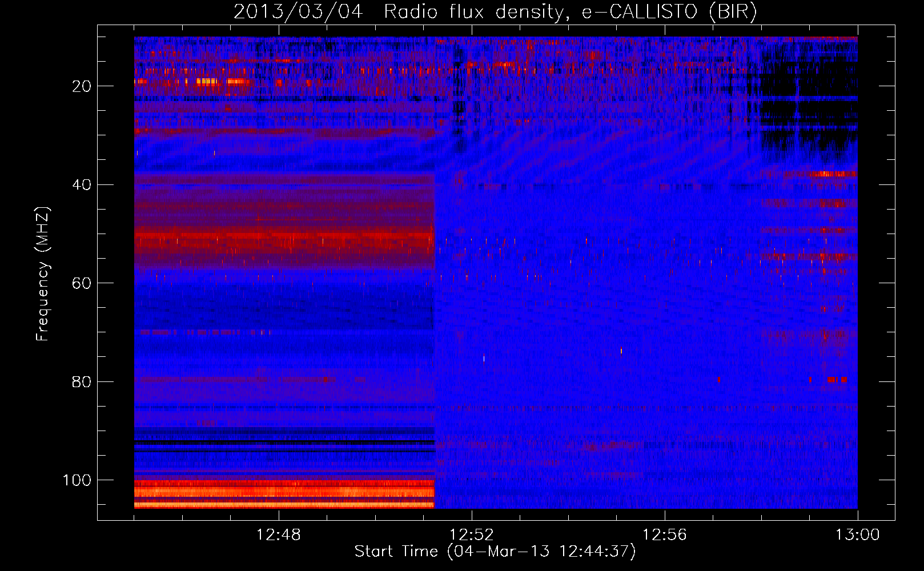Screen dimensions: 924x571
Task: Select the 13:00 time tick label
Action: pos(858,534)
